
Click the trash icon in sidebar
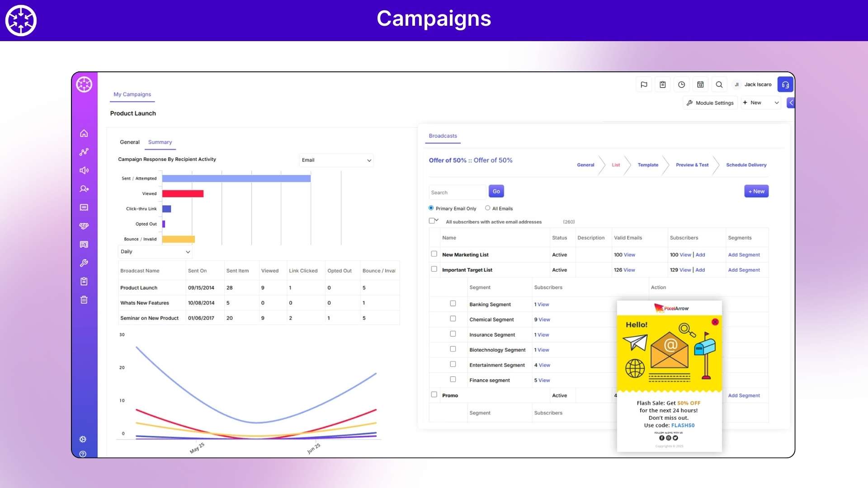pos(84,300)
